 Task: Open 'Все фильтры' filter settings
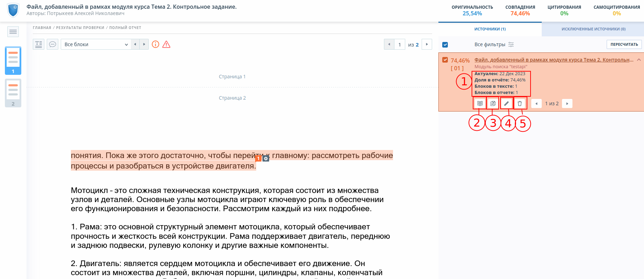pyautogui.click(x=494, y=44)
